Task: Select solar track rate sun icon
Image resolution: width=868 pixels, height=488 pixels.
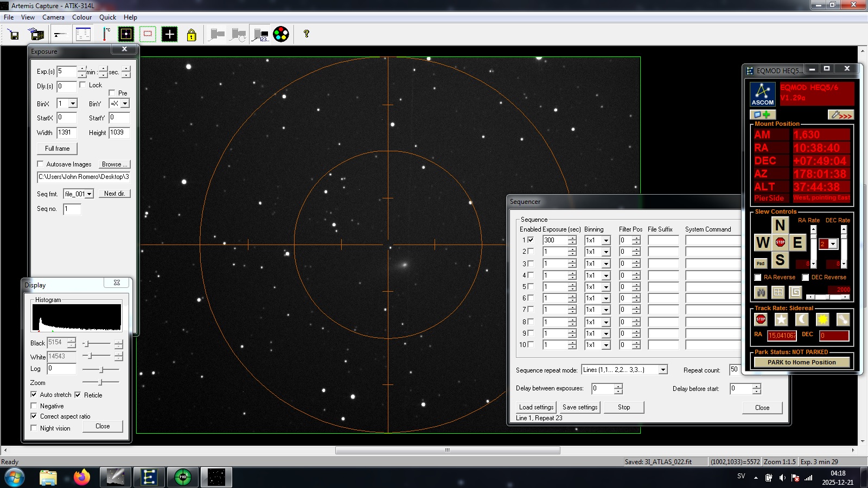Action: pos(822,319)
